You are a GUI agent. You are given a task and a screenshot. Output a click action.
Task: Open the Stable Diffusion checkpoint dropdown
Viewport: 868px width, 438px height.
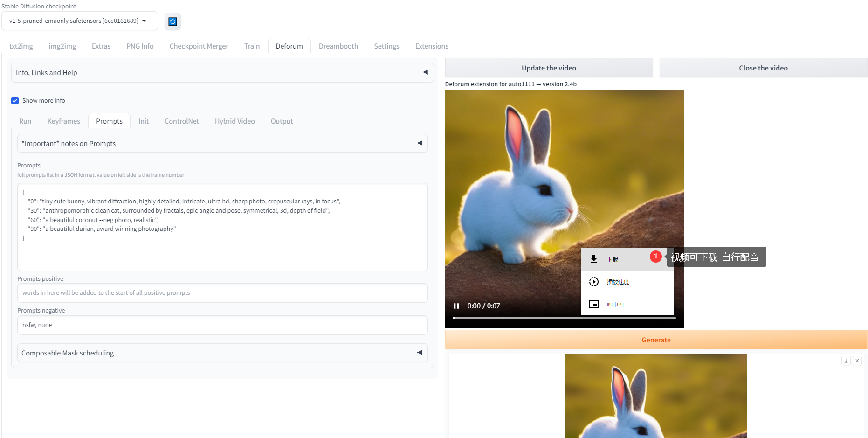[80, 21]
